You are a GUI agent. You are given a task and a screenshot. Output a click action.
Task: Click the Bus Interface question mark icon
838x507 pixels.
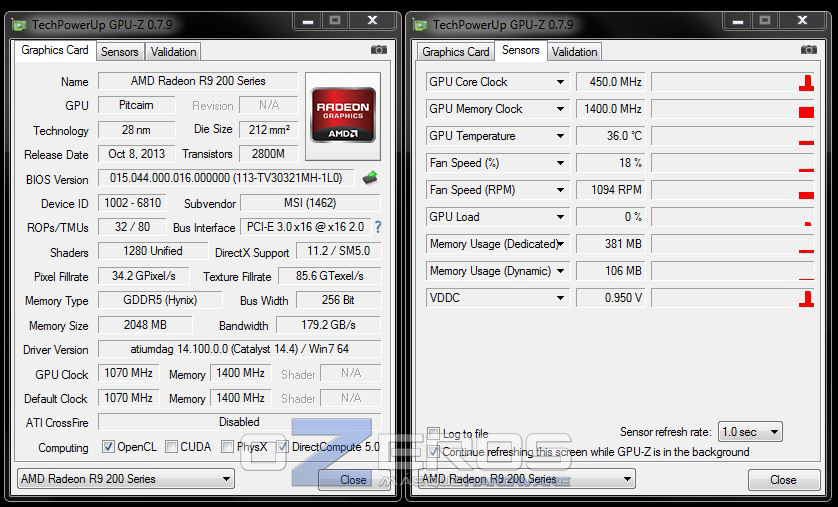point(378,227)
